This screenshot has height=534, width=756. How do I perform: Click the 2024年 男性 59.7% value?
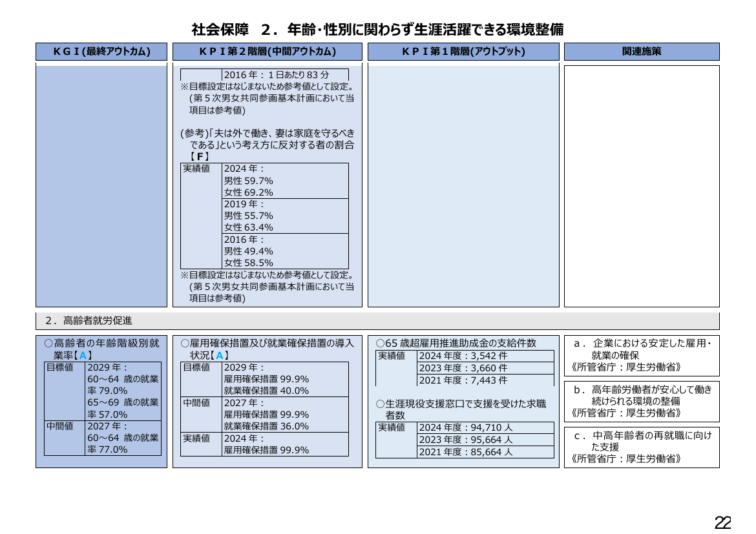coord(248,181)
